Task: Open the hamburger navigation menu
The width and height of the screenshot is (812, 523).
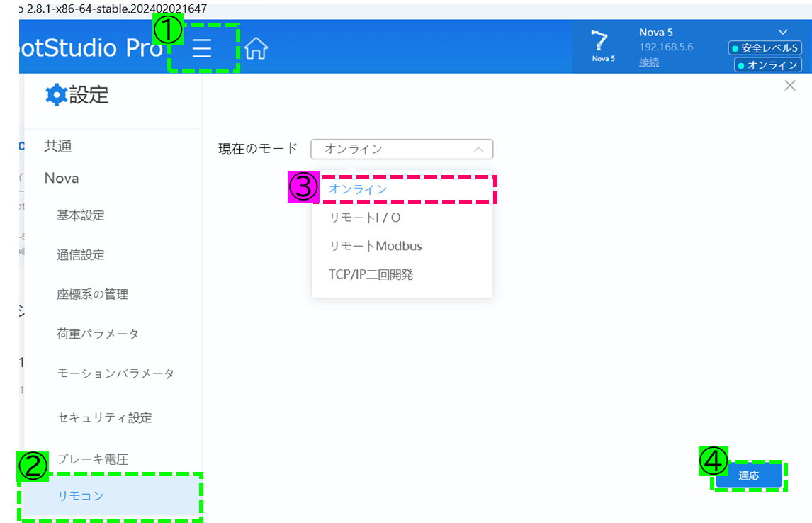Action: pyautogui.click(x=203, y=48)
